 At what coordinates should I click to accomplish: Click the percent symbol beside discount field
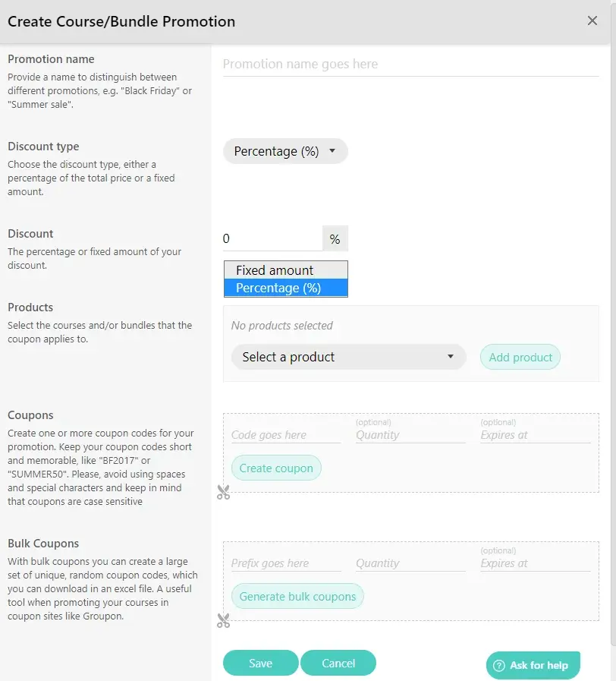pyautogui.click(x=335, y=238)
